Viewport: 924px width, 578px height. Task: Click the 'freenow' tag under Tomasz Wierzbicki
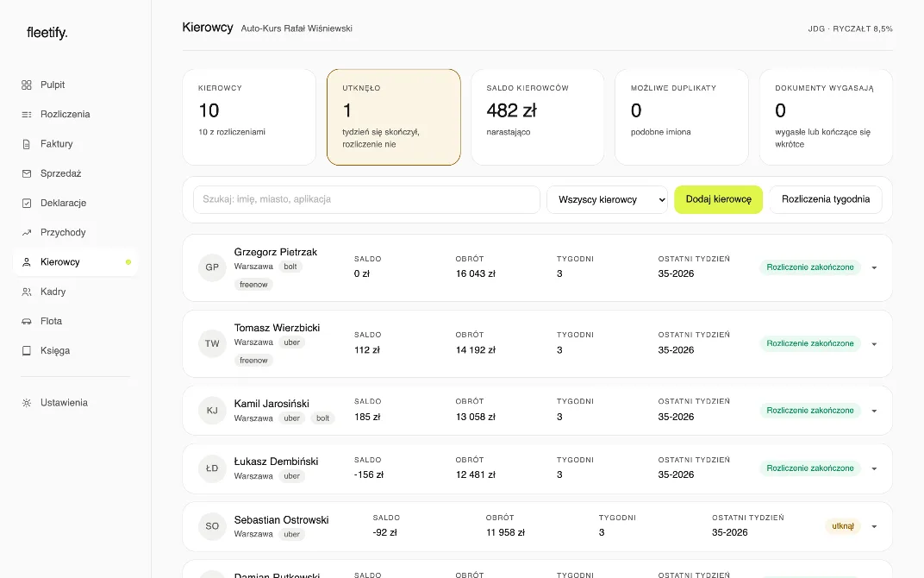[x=253, y=361]
